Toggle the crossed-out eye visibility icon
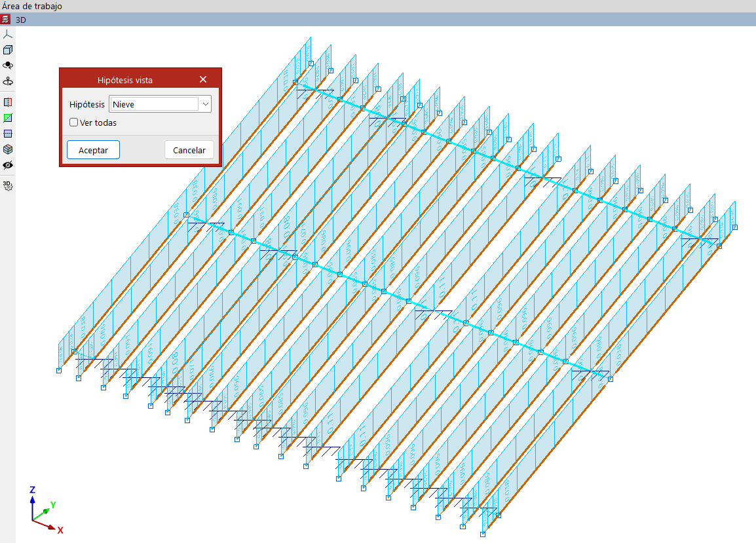 coord(8,166)
